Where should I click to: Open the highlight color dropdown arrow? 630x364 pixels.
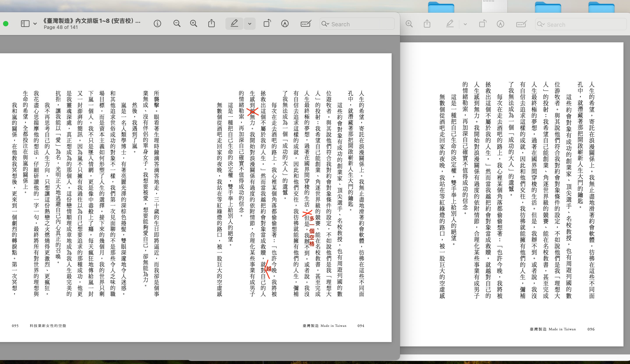[250, 24]
